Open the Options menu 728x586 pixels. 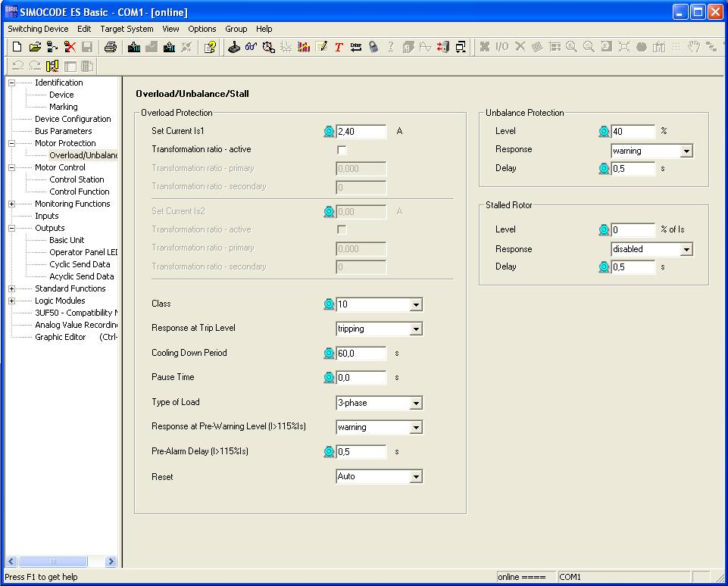[x=202, y=29]
